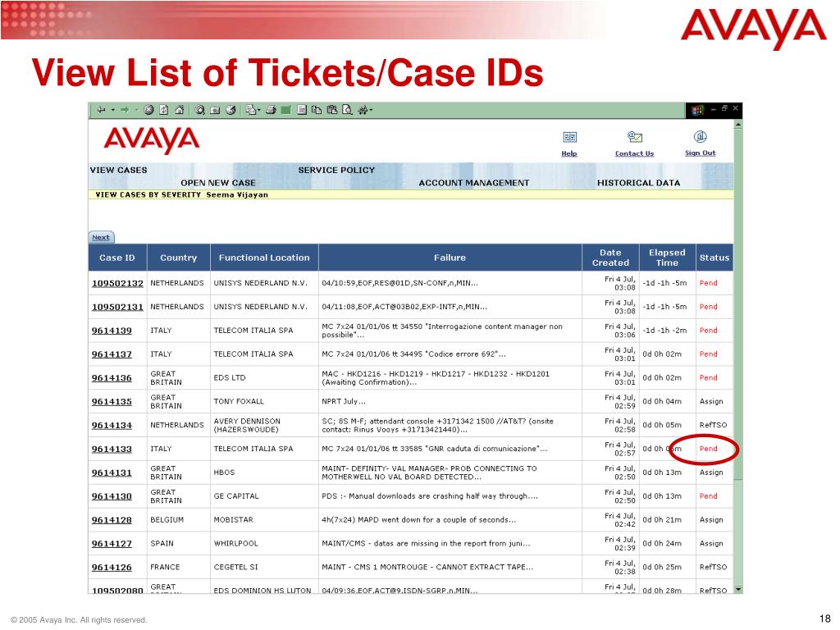
Task: Open the Contact Us link
Action: [634, 153]
